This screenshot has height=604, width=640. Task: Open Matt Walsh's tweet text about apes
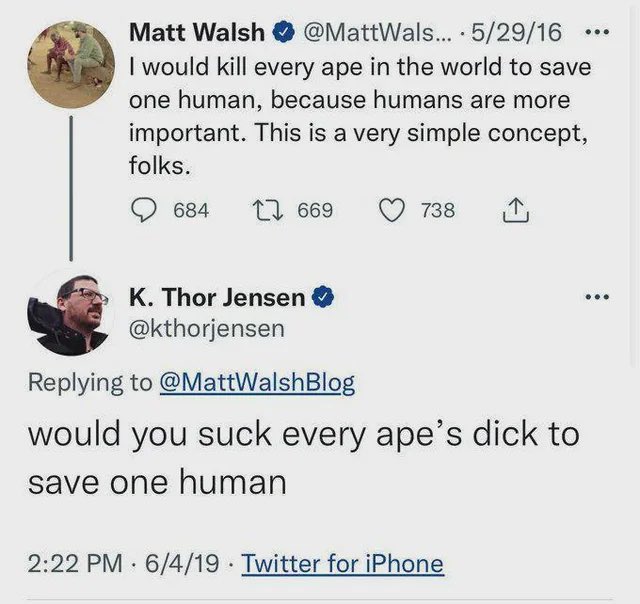(360, 116)
